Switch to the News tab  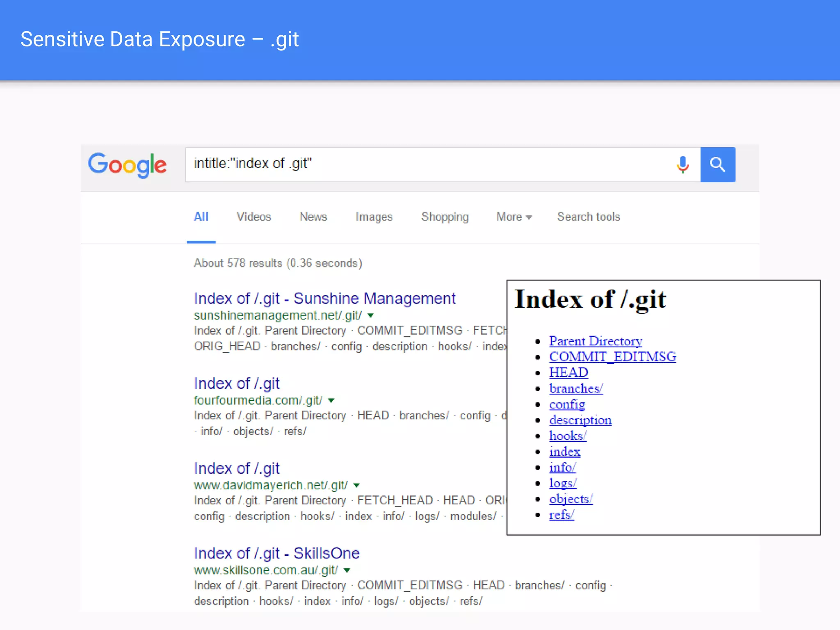313,217
